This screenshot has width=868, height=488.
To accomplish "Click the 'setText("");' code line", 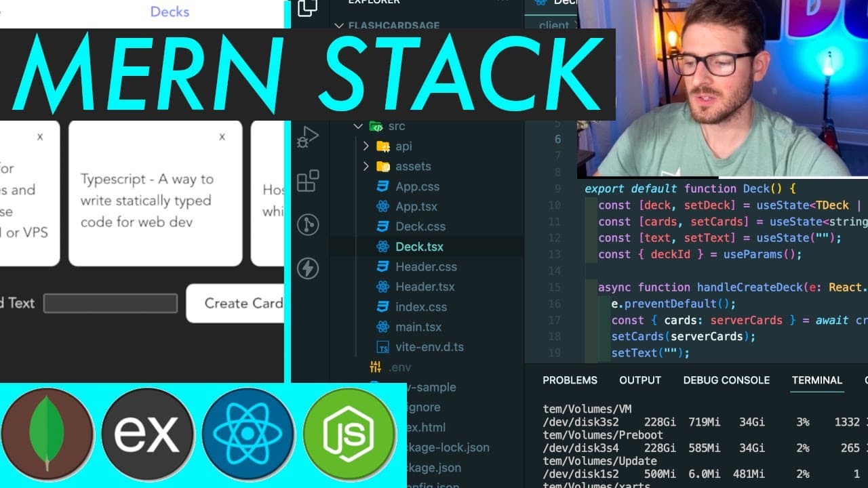I will point(650,352).
